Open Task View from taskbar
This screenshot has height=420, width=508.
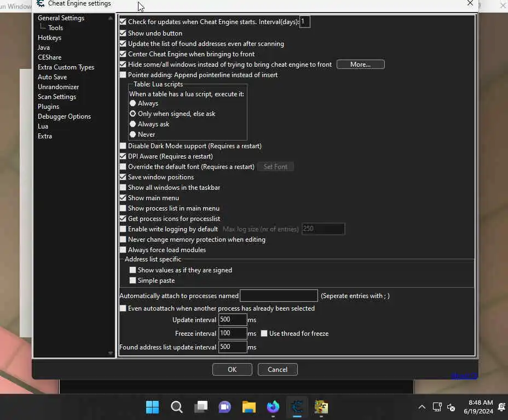[201, 407]
